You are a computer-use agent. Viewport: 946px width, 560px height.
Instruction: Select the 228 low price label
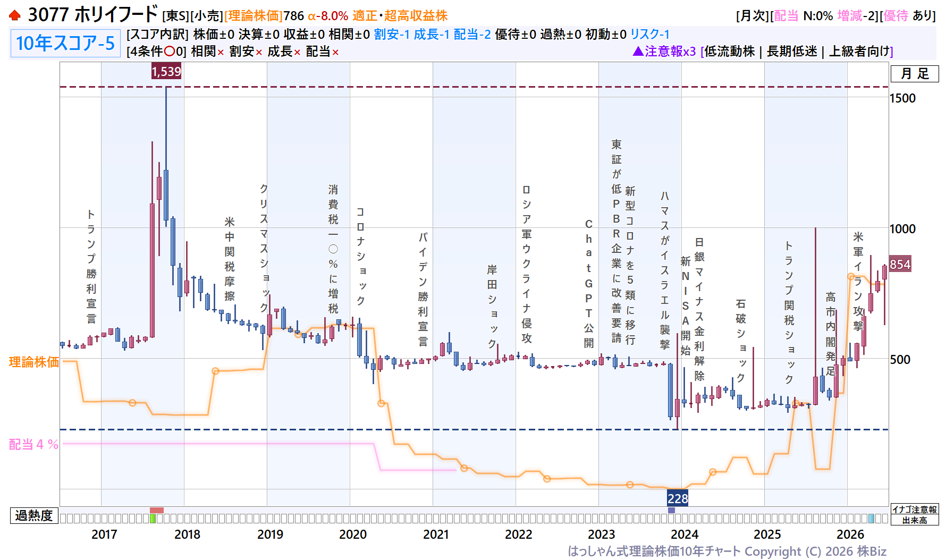678,498
